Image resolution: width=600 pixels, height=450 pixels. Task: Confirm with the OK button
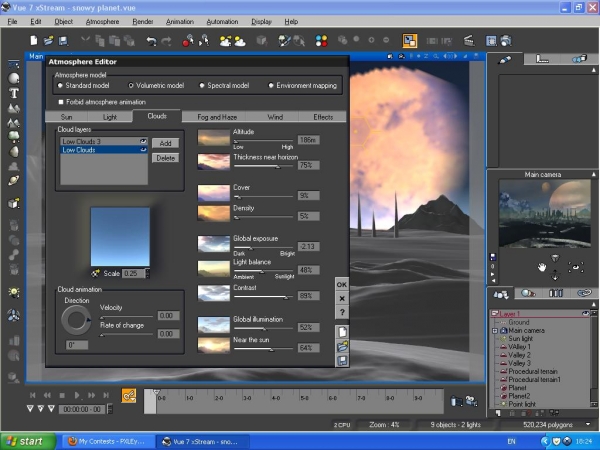[342, 284]
